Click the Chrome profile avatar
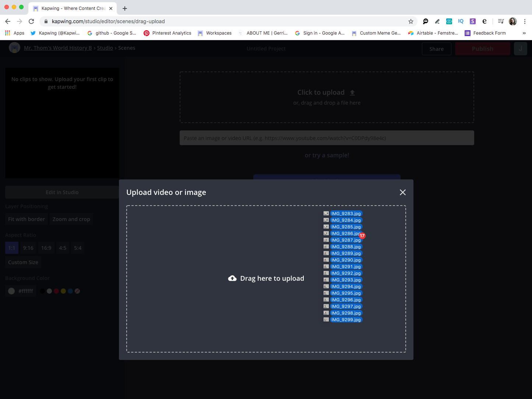The height and width of the screenshot is (399, 532). point(513,21)
